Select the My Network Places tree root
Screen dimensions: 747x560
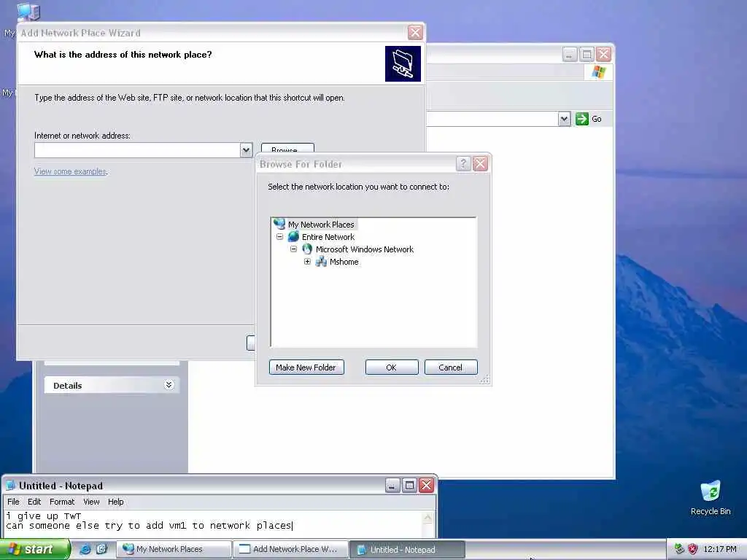click(x=321, y=225)
